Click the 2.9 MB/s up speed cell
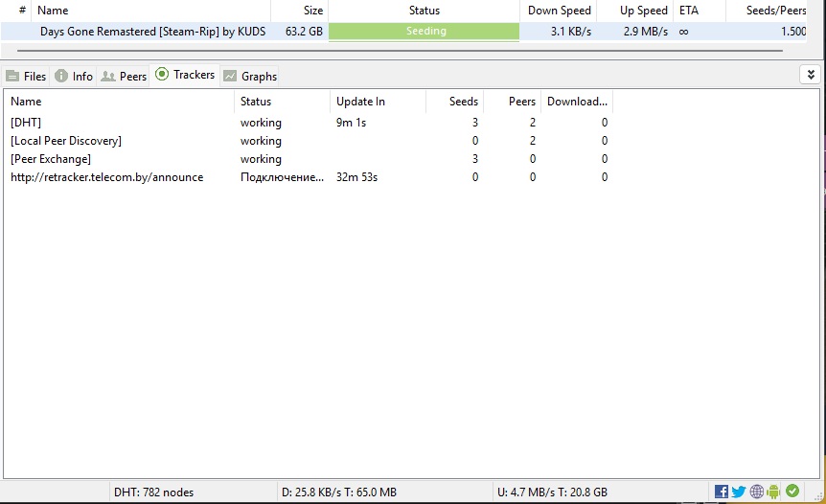Image resolution: width=826 pixels, height=504 pixels. 645,32
